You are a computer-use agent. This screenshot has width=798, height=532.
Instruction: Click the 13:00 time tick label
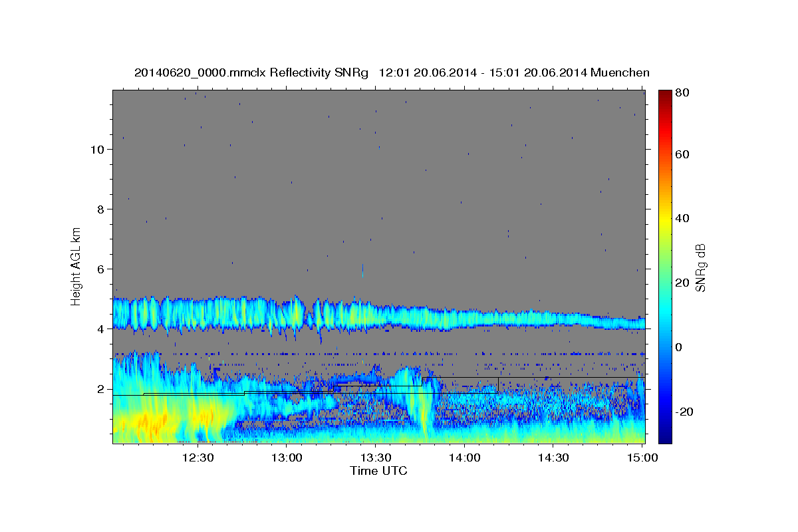click(x=287, y=458)
